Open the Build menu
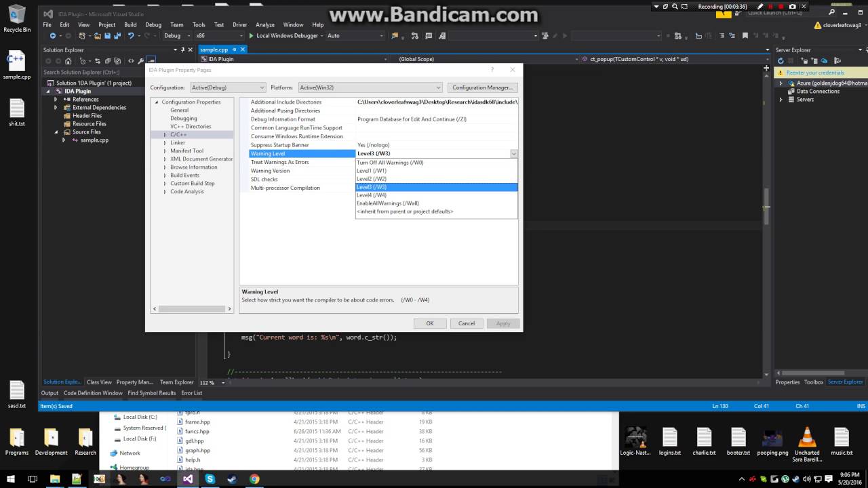This screenshot has height=488, width=868. (130, 24)
